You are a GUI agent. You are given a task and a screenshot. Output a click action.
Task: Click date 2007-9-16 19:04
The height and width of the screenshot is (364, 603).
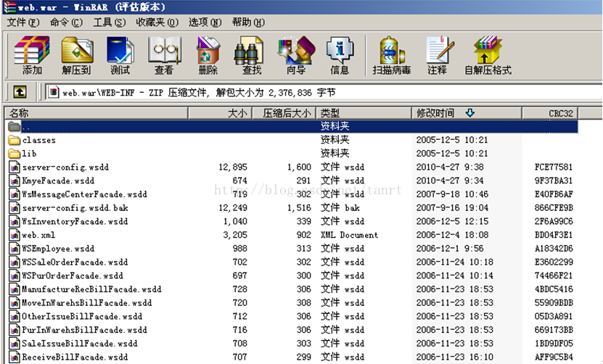(x=452, y=208)
